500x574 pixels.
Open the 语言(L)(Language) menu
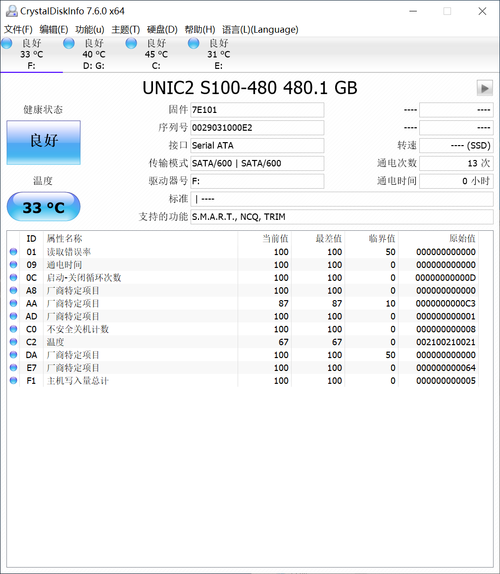[x=260, y=29]
